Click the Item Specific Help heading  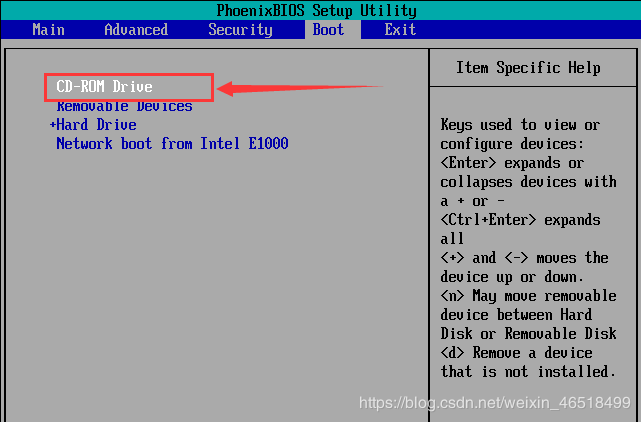[528, 68]
